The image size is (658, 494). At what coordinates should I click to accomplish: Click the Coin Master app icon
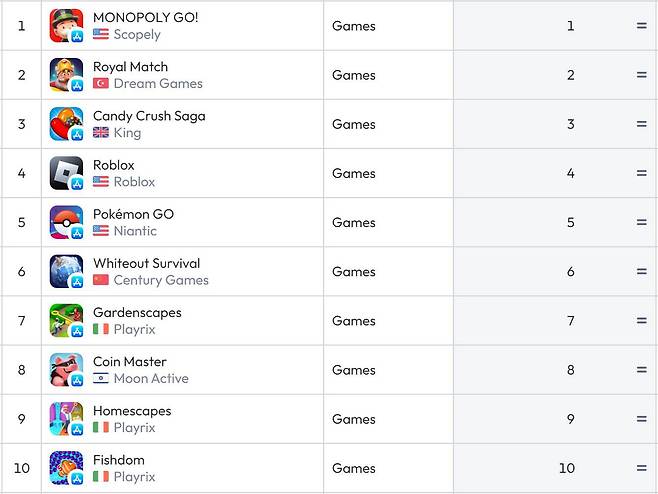(x=66, y=369)
